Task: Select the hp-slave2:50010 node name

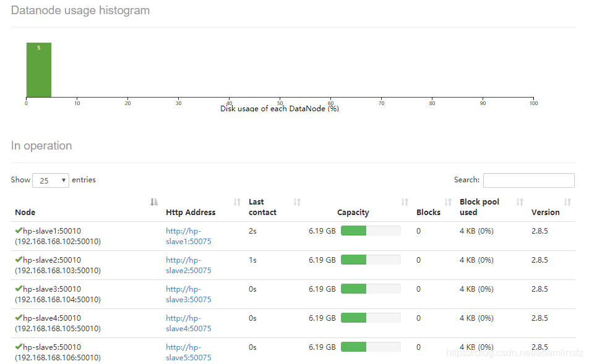Action: click(x=52, y=260)
